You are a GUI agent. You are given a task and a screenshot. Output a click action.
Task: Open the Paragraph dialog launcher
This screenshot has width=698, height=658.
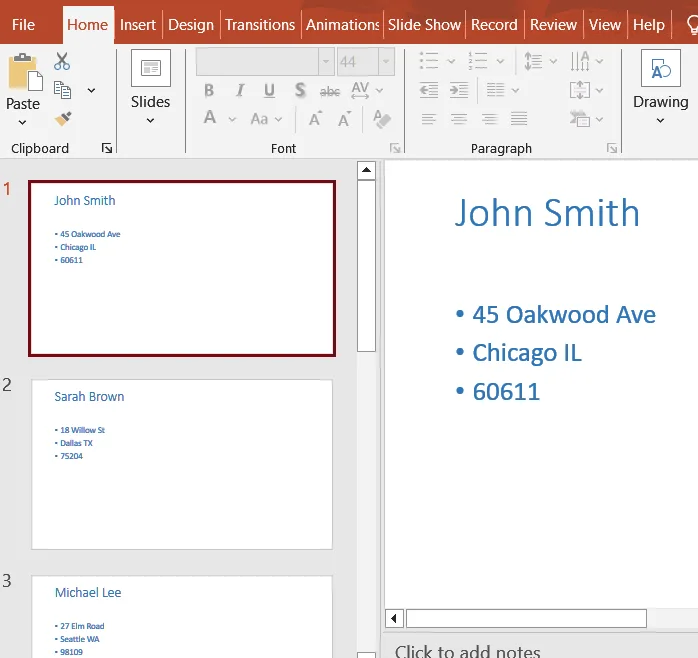(612, 148)
